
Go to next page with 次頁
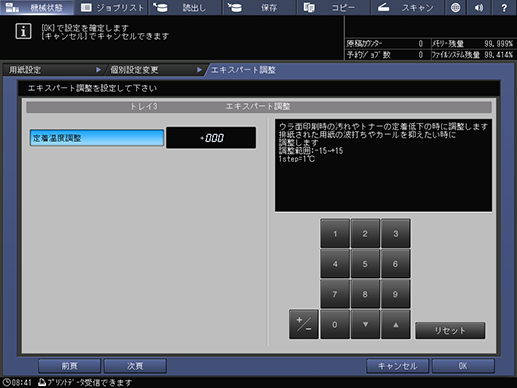coord(135,366)
